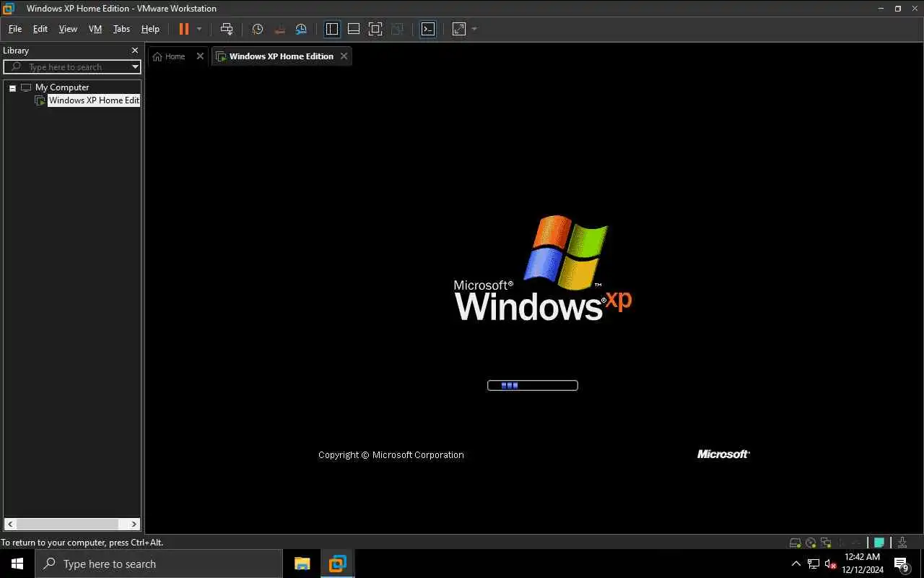Close the Library panel
Screen dimensions: 924x578
[134, 51]
